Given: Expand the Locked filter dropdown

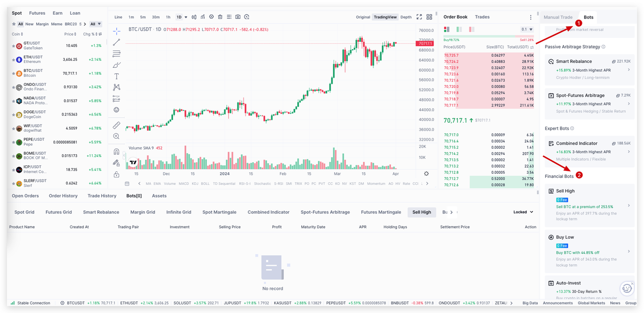Looking at the screenshot, I should tap(523, 212).
